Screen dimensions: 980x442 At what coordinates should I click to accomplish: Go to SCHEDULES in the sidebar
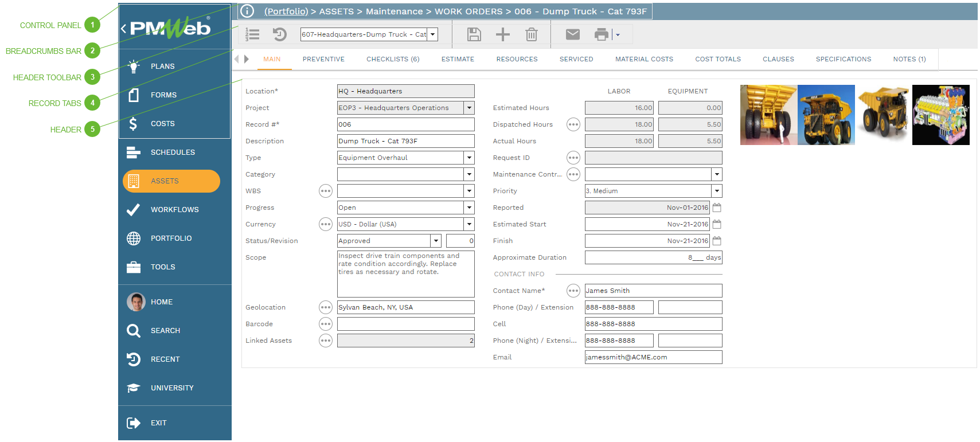point(172,152)
